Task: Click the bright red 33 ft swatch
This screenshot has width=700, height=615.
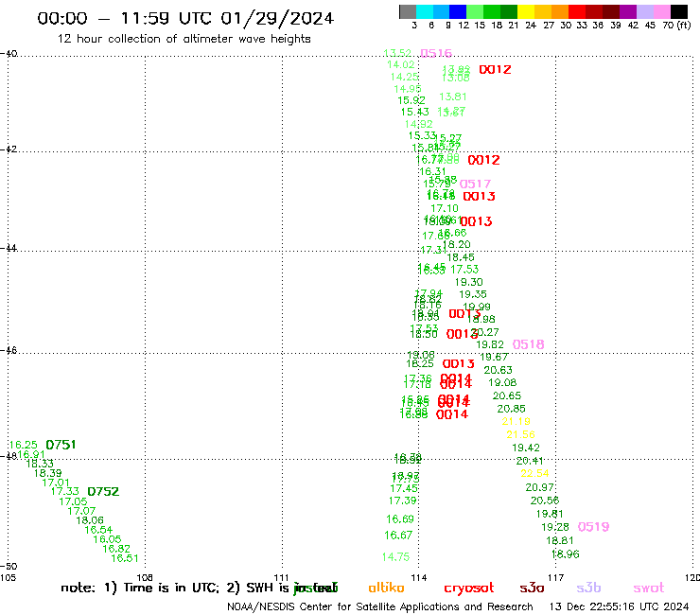Action: [577, 12]
